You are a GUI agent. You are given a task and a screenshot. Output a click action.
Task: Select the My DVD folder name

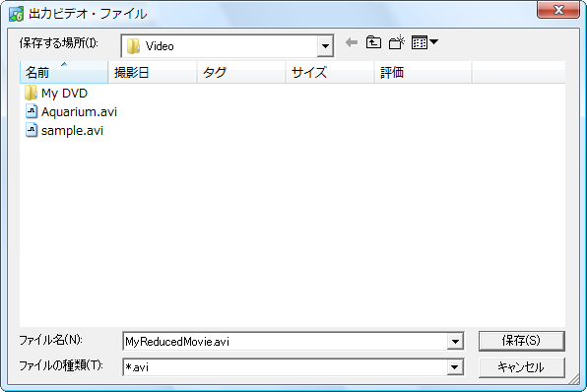point(64,94)
